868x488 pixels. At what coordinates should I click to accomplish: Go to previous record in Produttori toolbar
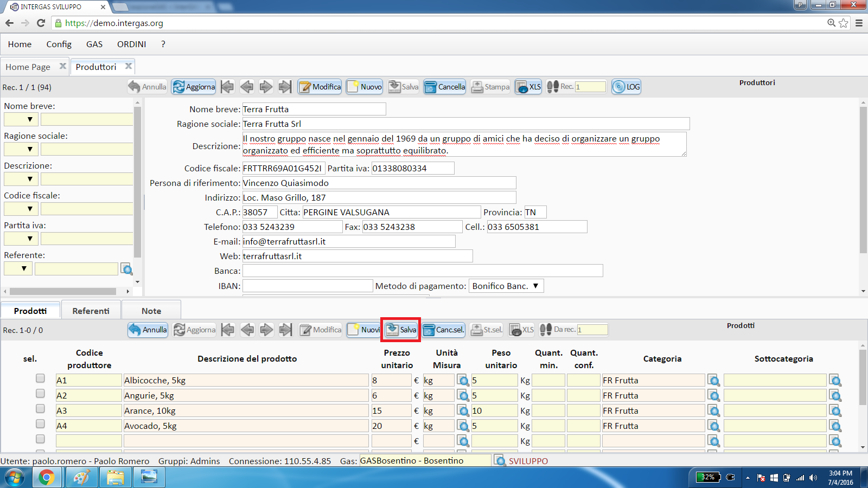point(247,87)
